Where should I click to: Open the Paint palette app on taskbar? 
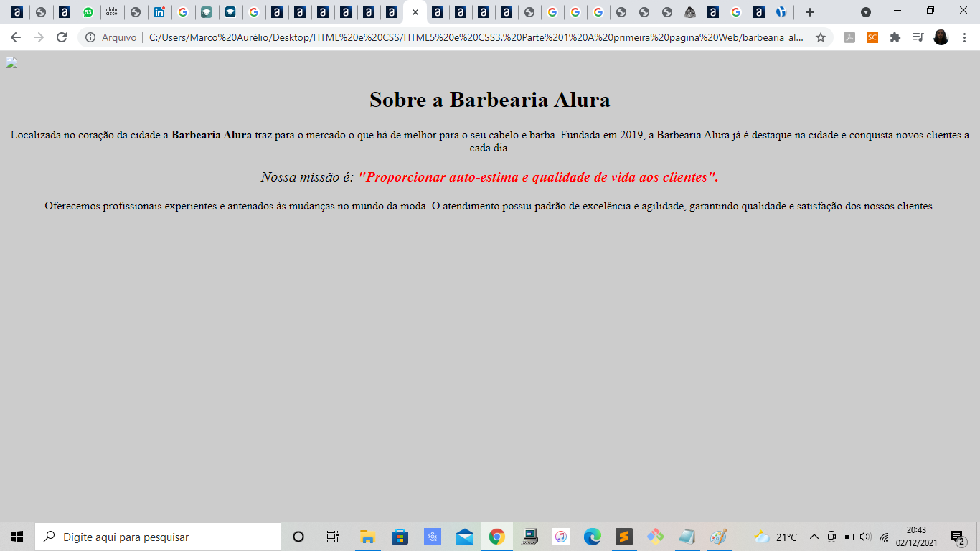(718, 537)
